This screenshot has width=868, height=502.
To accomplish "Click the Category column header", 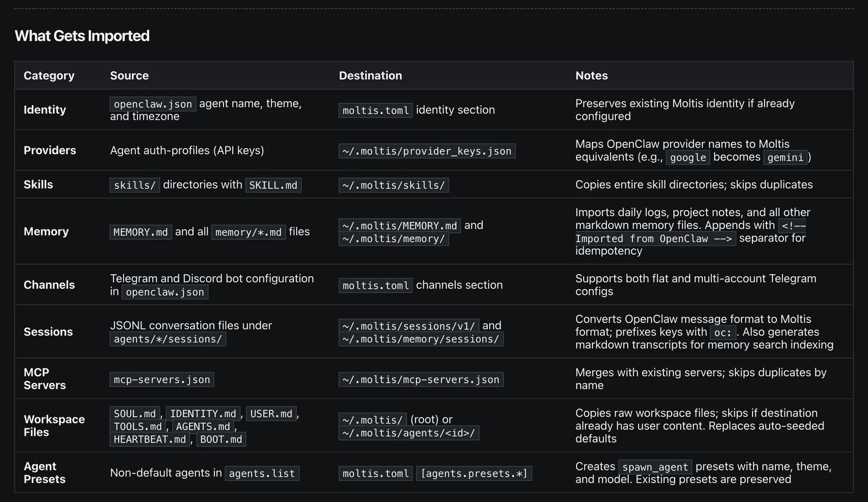I will 49,75.
